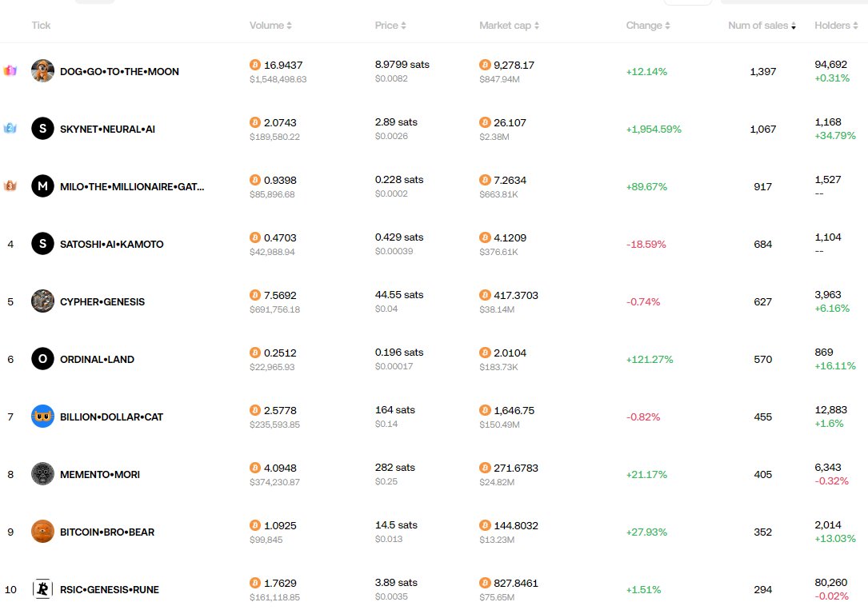Click the ORDINAL•LAND "O" logo
Image resolution: width=868 pixels, height=610 pixels.
click(x=42, y=359)
